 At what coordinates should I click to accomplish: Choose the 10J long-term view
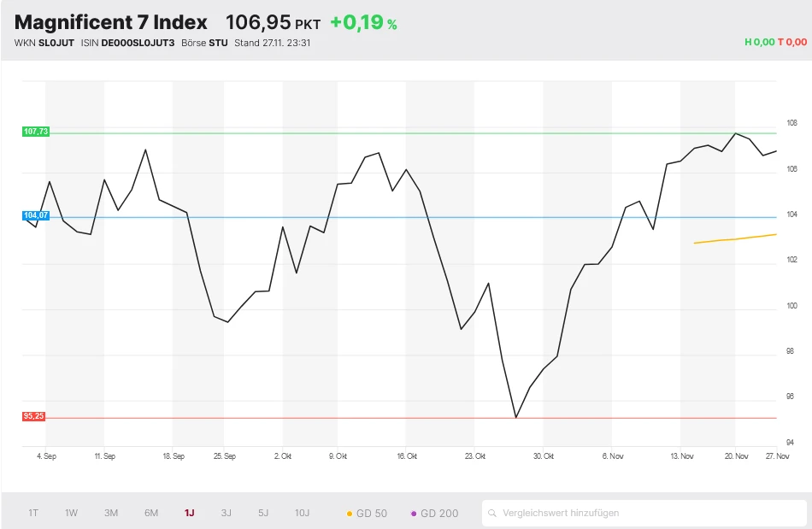(x=301, y=513)
